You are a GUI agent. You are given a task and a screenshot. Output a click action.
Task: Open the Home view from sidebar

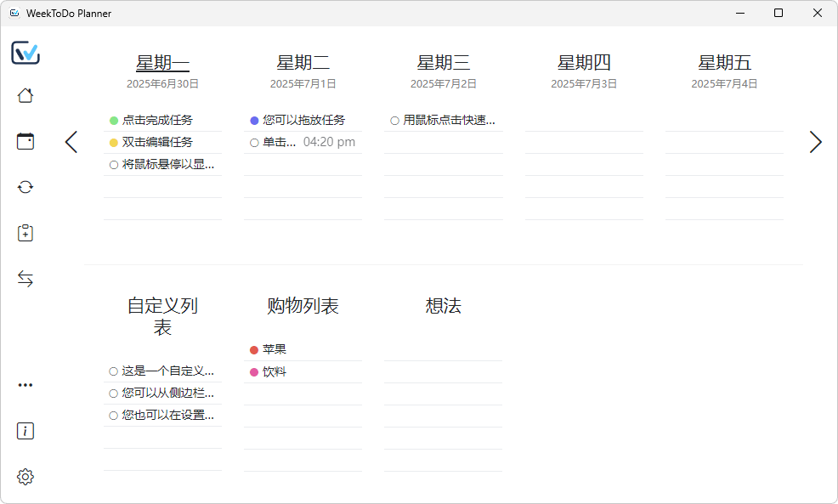[25, 95]
